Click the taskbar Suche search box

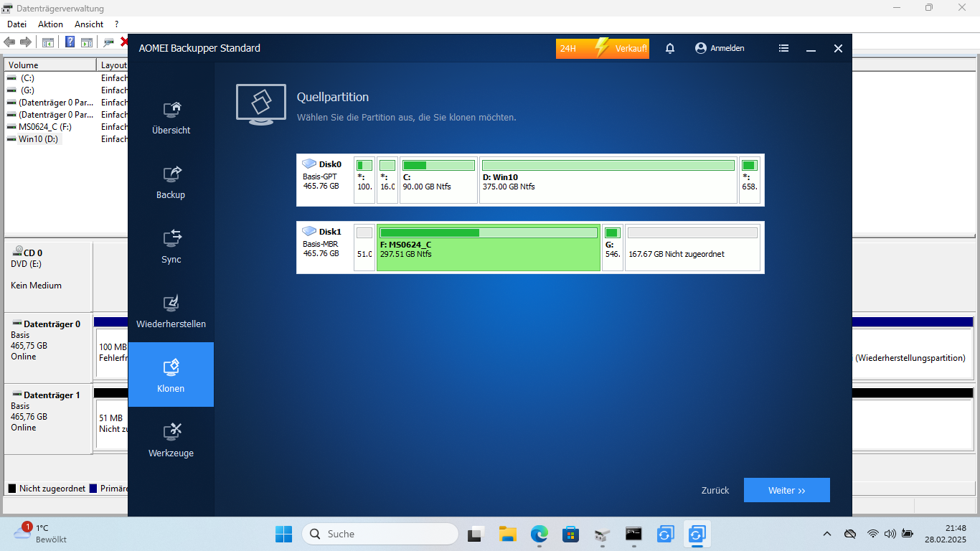point(380,534)
